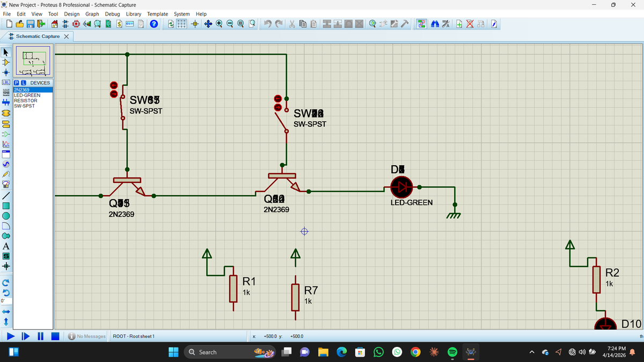Toggle grid display icon

click(182, 24)
